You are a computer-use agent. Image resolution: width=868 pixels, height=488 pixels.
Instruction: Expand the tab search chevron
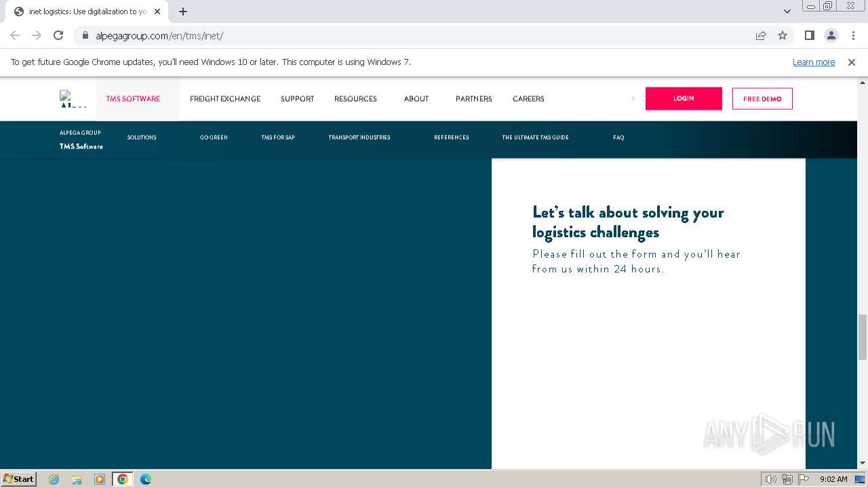(787, 12)
